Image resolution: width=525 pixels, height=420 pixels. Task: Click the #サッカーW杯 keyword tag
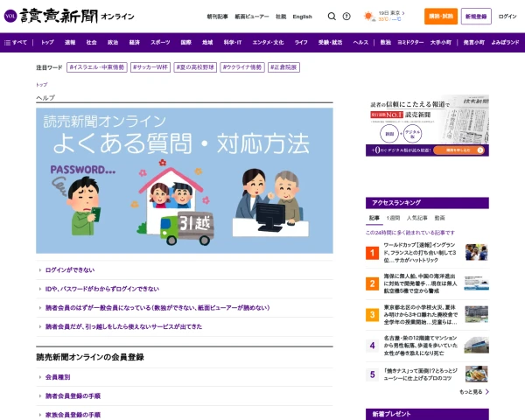(x=150, y=67)
